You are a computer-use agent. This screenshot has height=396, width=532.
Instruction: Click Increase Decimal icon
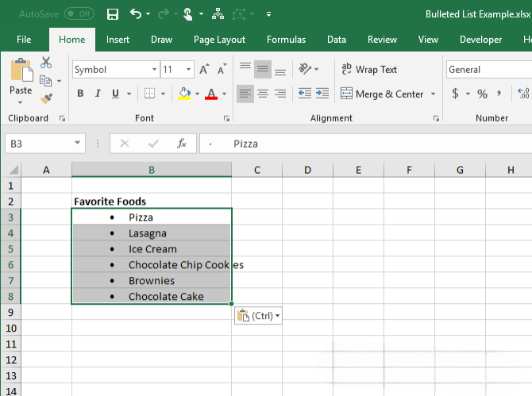[x=523, y=93]
